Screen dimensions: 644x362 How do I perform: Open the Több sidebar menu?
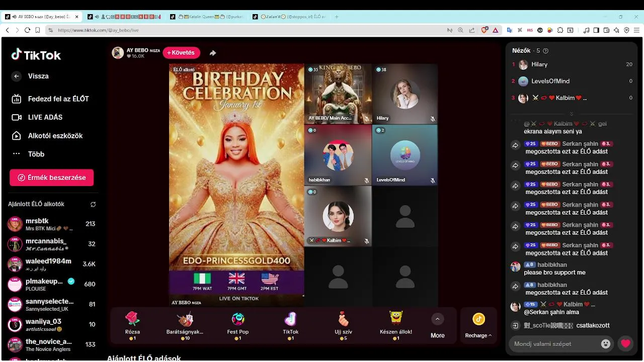point(28,154)
